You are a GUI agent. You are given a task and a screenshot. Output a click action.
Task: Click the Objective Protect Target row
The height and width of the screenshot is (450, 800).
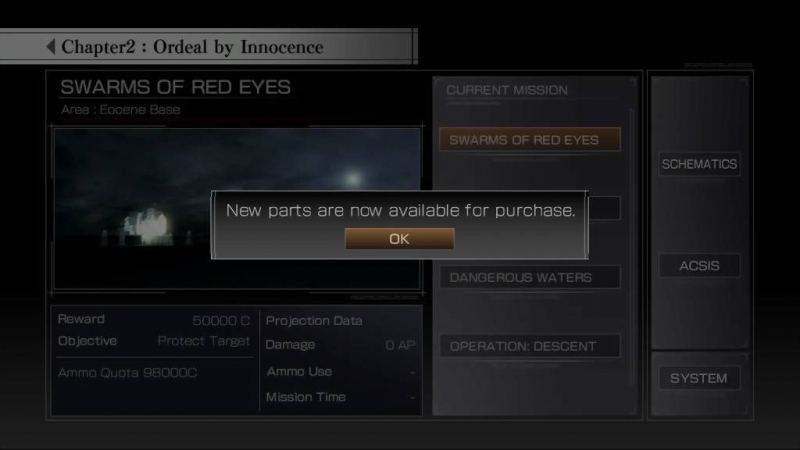coord(154,341)
